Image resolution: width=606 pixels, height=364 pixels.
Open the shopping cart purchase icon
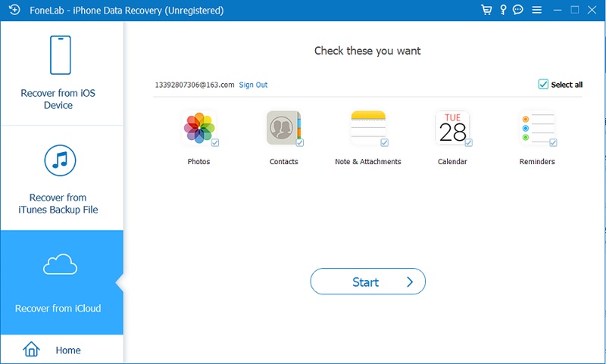point(486,10)
